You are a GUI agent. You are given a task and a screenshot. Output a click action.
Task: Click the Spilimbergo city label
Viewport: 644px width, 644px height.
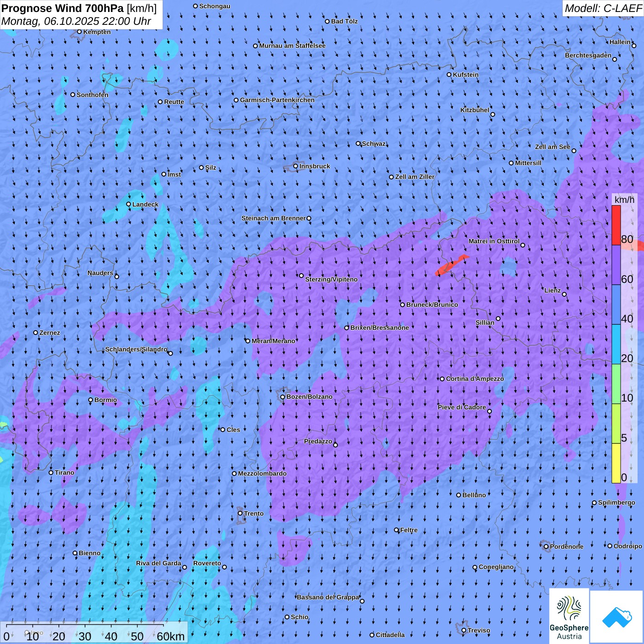pos(616,502)
